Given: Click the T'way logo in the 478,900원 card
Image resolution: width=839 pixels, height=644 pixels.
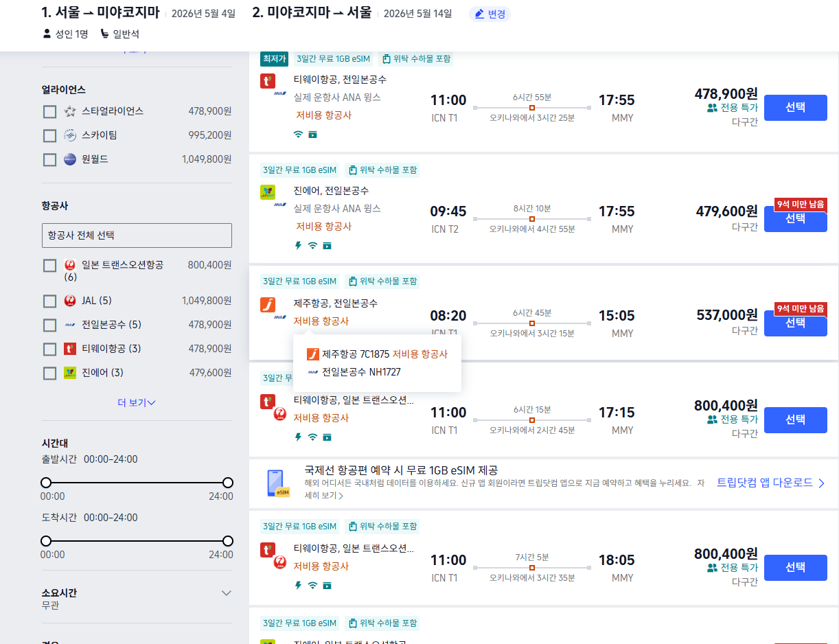Looking at the screenshot, I should [x=268, y=81].
